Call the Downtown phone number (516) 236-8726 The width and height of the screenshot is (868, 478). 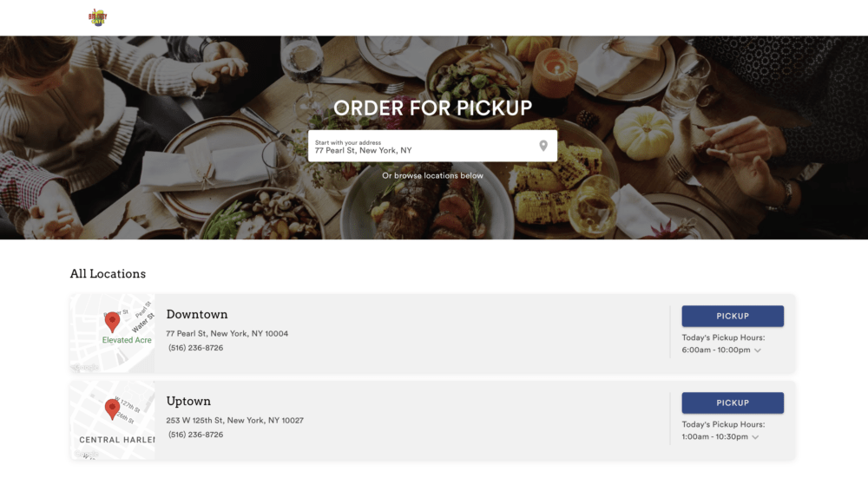coord(196,348)
